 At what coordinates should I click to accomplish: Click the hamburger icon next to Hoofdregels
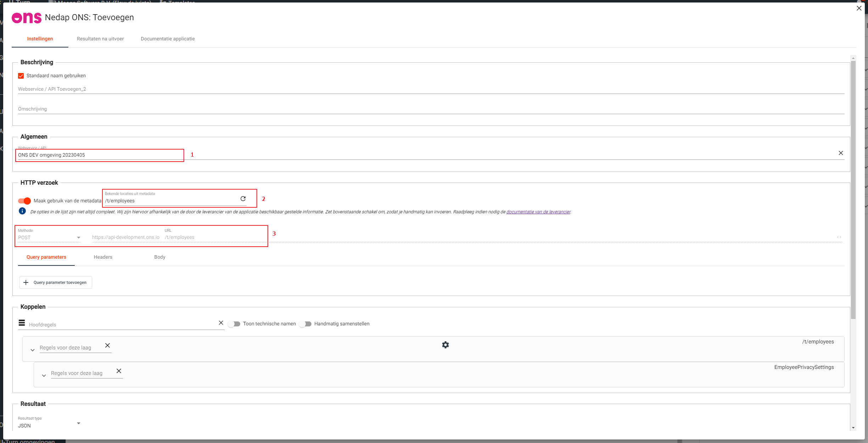pos(22,323)
